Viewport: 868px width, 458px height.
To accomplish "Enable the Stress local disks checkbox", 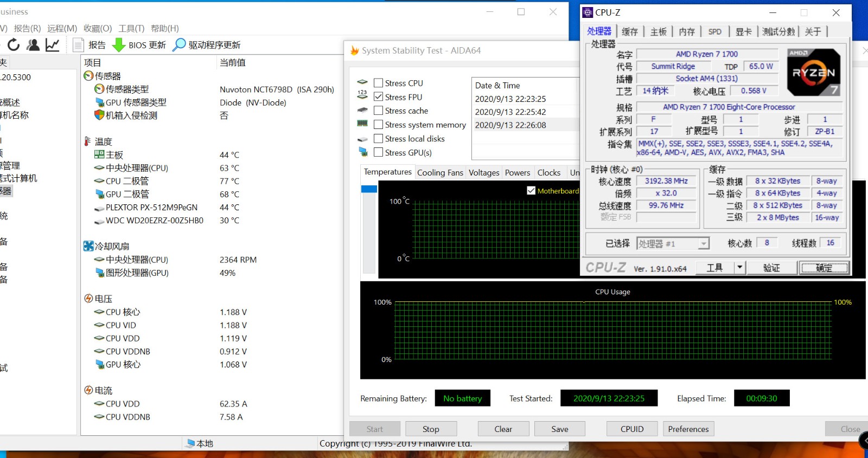I will point(379,139).
